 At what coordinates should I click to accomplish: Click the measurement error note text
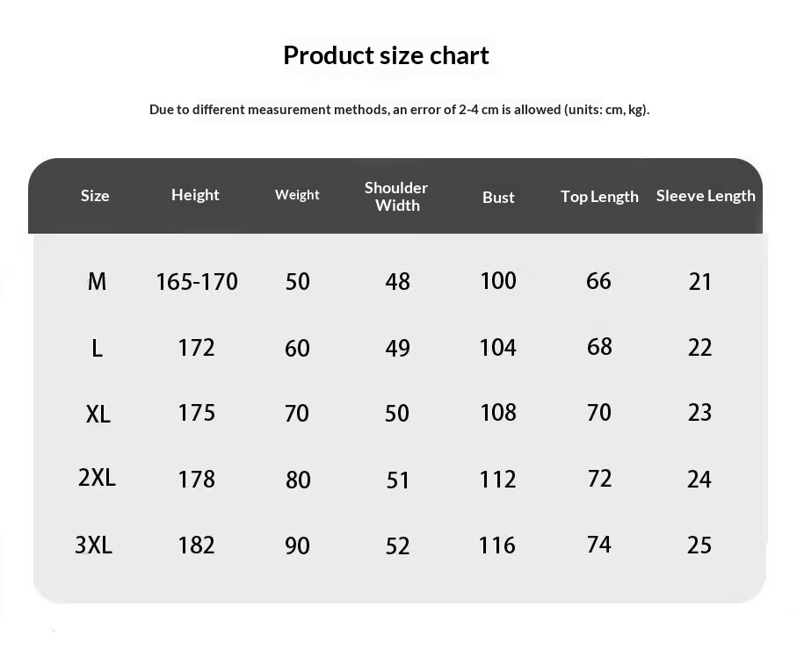click(399, 110)
